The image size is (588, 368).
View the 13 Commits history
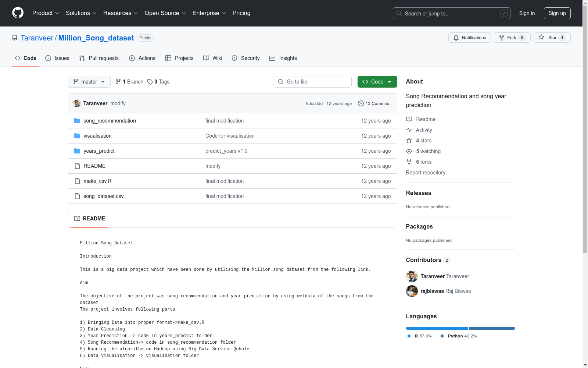373,103
